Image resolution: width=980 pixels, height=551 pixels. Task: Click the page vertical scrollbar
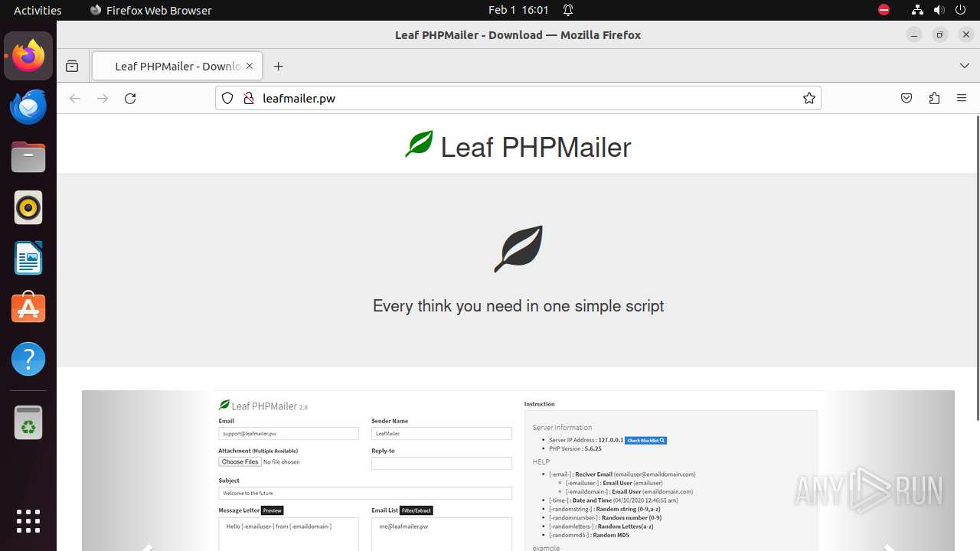978,268
